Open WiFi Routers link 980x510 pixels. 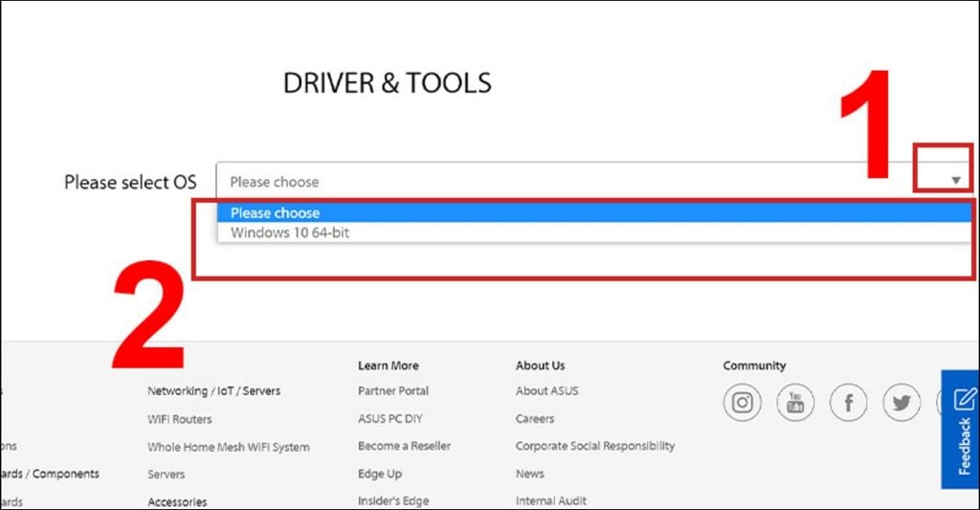click(x=179, y=419)
